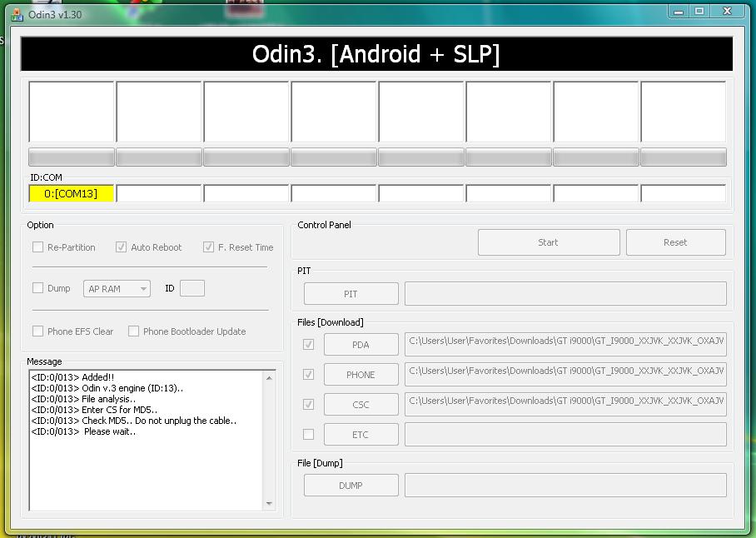Screen dimensions: 756x538
Task: Click the Odin3 title bar app icon
Action: tap(17, 15)
